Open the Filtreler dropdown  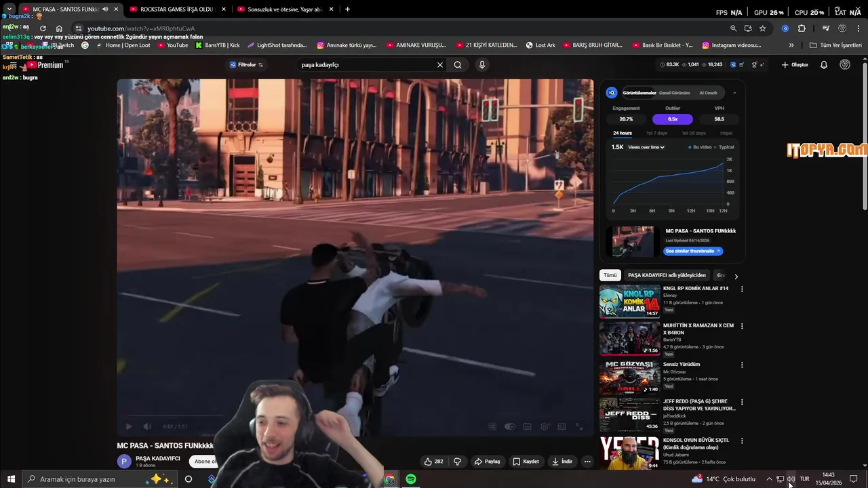(x=246, y=65)
